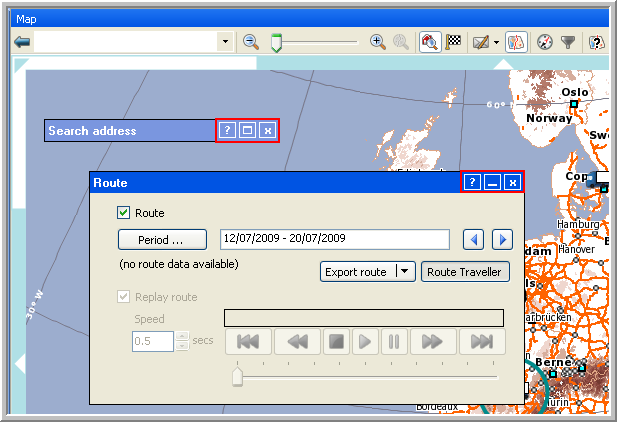Viewport: 617px width, 422px height.
Task: Open map help icon in toolbar
Action: [596, 42]
